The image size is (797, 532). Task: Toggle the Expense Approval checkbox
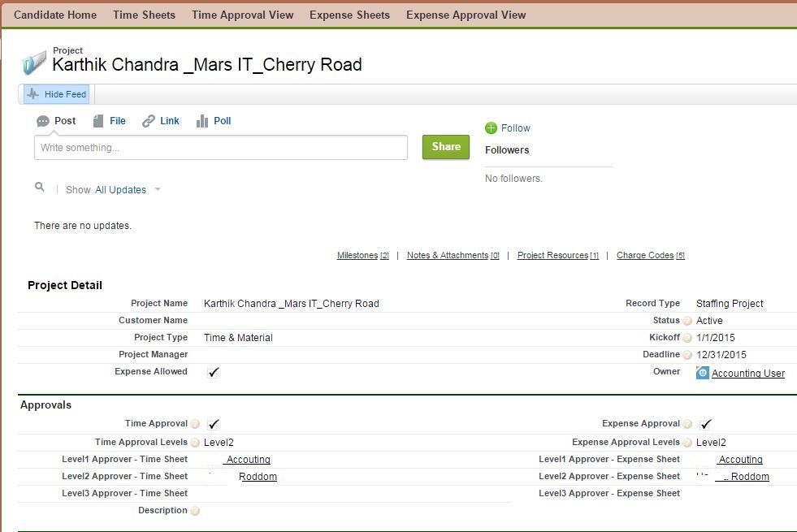pyautogui.click(x=706, y=423)
